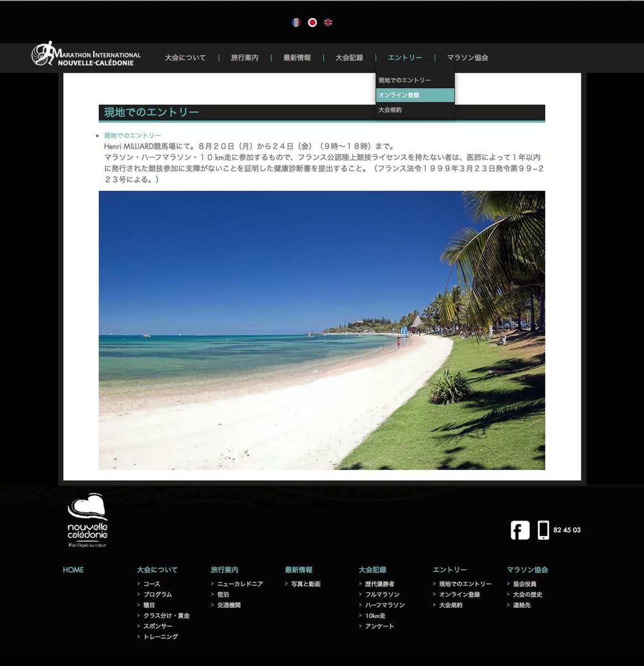Click the teal 現地でのエントリー article link
The height and width of the screenshot is (666, 644).
click(133, 135)
